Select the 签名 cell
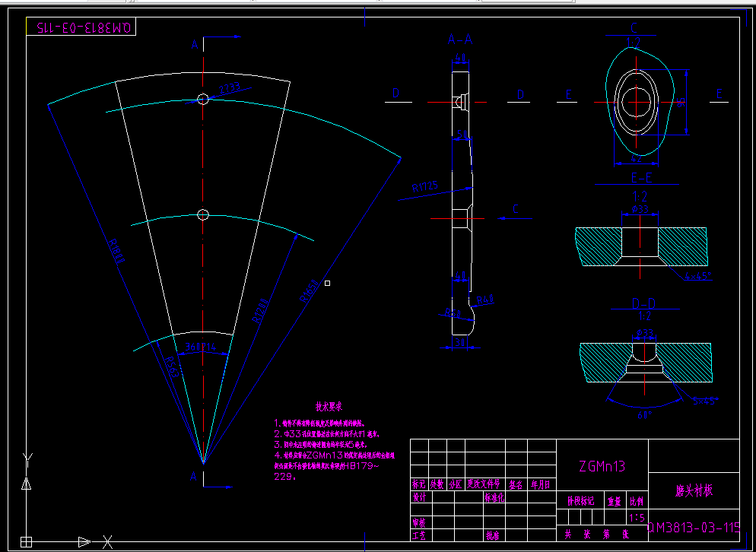 [x=516, y=484]
